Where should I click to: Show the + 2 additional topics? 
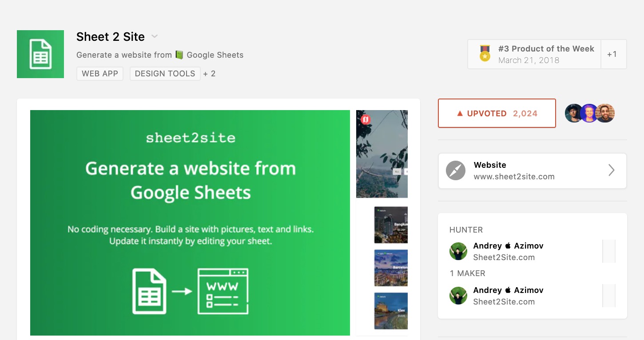210,74
